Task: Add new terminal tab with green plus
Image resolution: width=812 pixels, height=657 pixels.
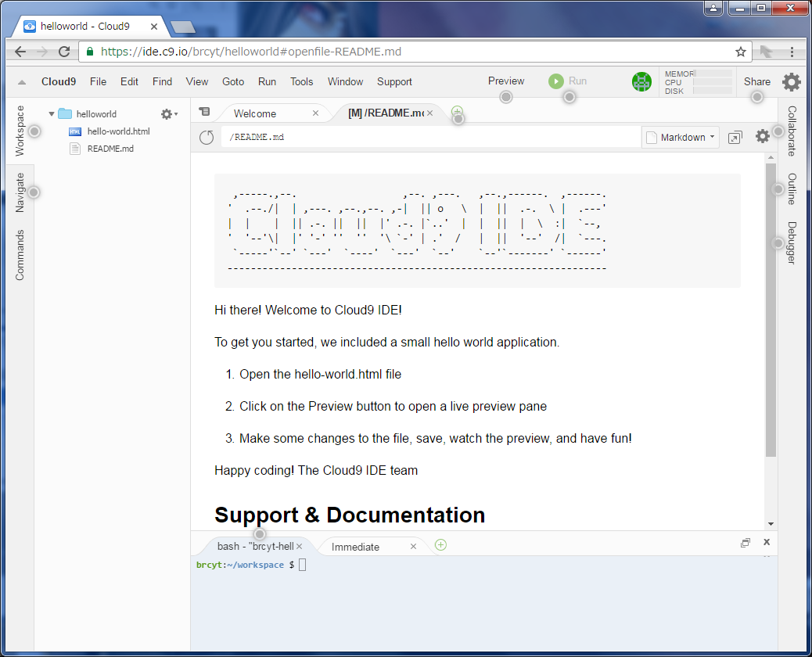Action: [x=440, y=544]
